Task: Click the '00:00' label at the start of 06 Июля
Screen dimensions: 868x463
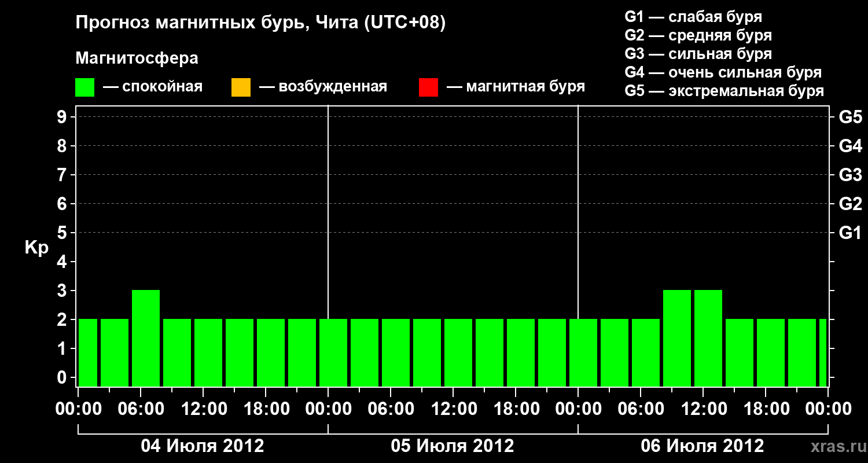Action: click(x=579, y=409)
